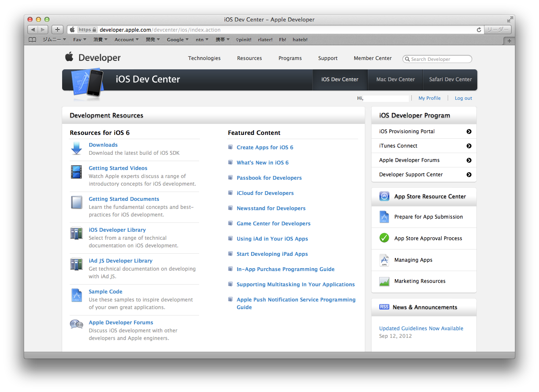This screenshot has width=539, height=392.
Task: Click the Getting Started Documents book icon
Action: 77,203
